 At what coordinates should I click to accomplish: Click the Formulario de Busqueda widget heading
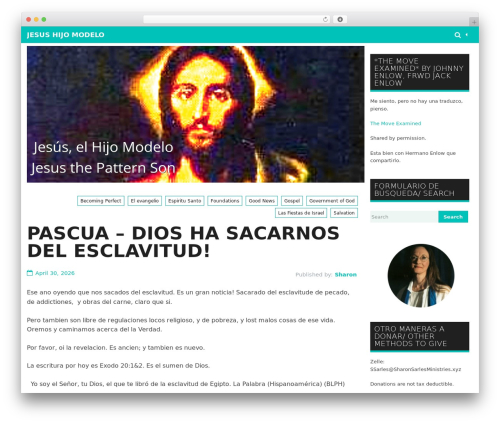coord(419,190)
